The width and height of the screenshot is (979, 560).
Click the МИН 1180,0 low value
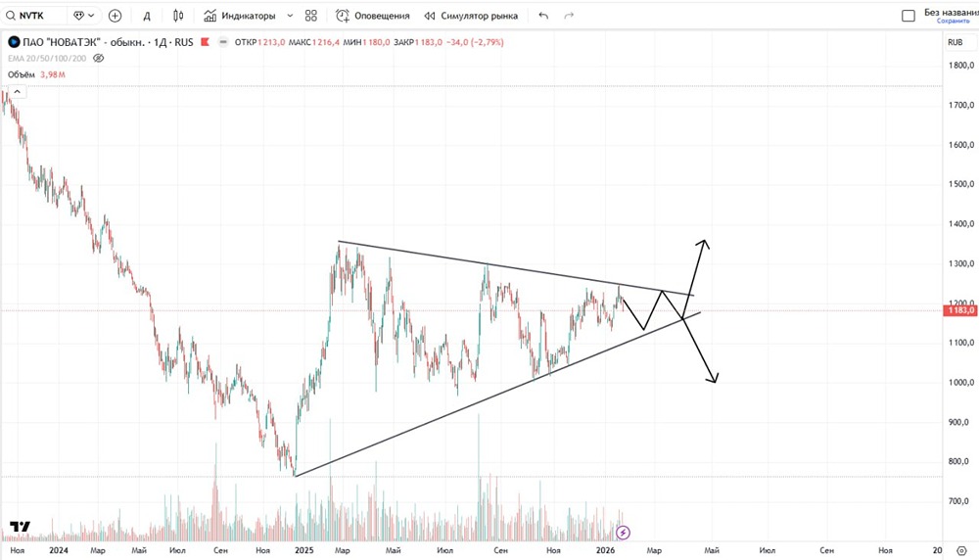(x=366, y=42)
